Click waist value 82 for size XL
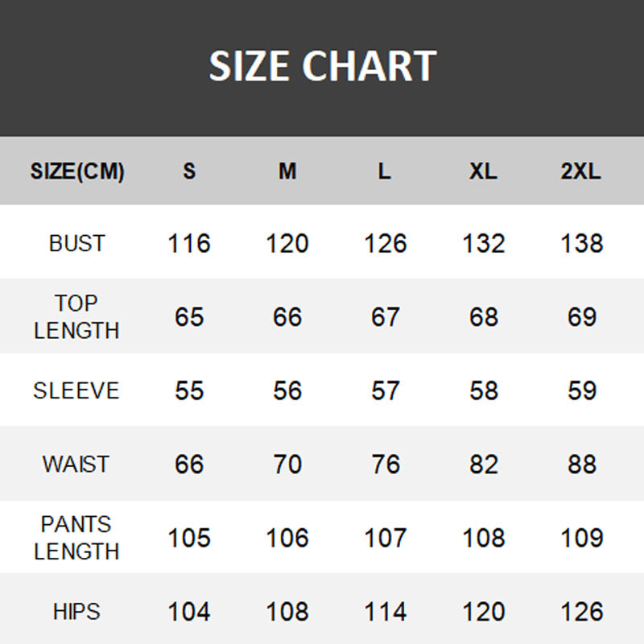 tap(483, 464)
